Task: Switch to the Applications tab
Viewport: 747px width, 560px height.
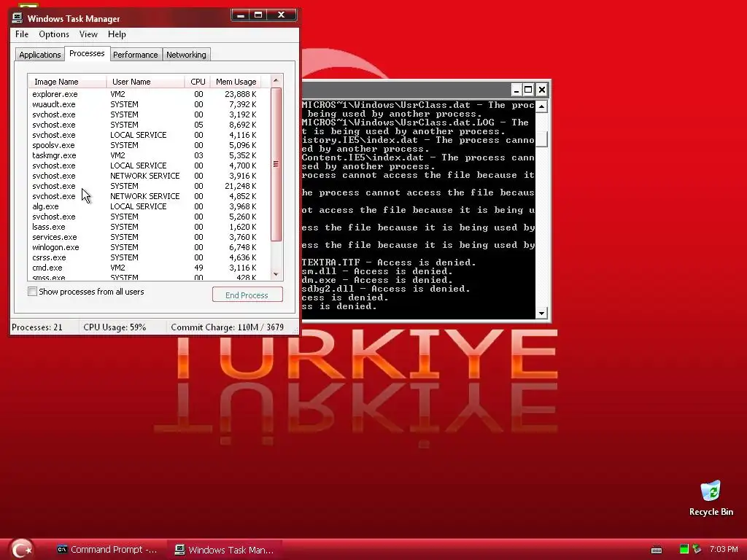Action: 40,55
